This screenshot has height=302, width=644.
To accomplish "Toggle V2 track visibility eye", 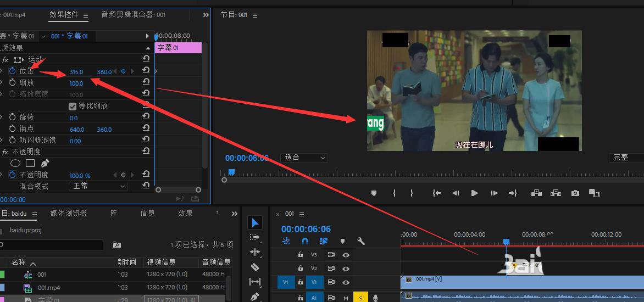I will [x=346, y=269].
